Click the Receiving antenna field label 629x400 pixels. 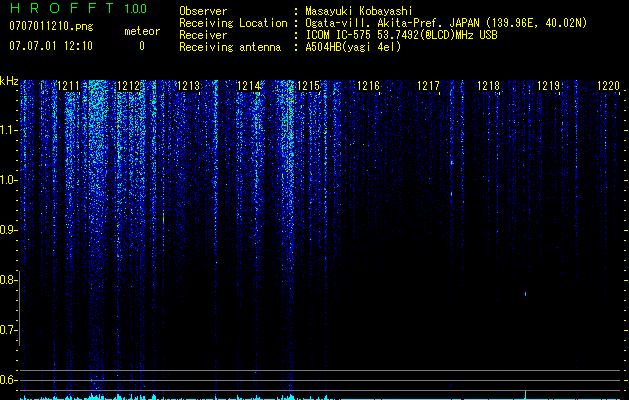click(230, 47)
